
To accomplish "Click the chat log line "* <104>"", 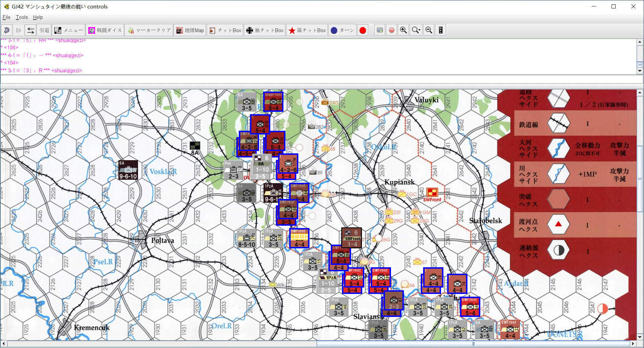I will (9, 63).
